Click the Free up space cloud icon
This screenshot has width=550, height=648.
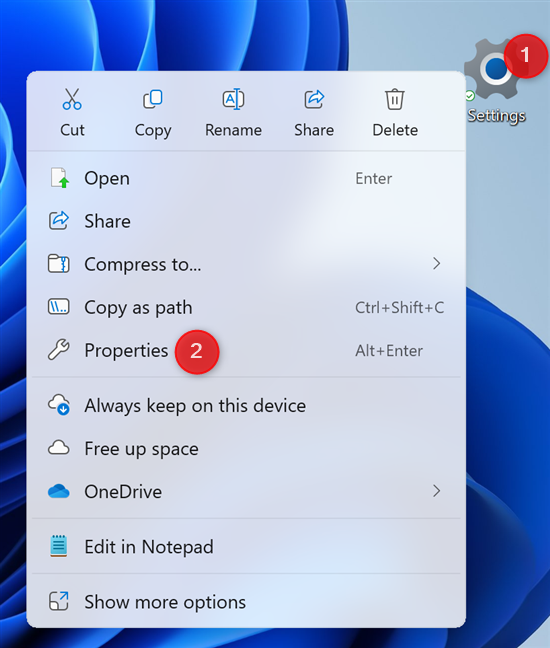pos(59,448)
